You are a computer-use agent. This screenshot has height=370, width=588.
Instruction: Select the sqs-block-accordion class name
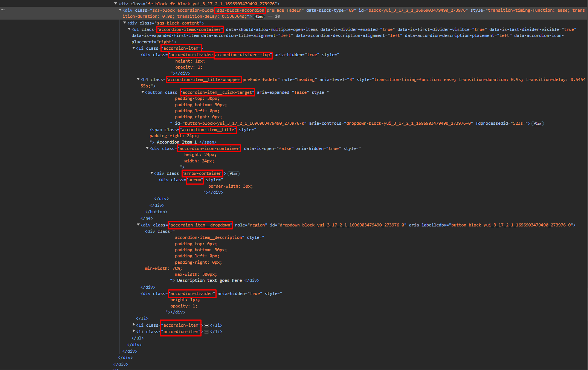click(x=240, y=11)
